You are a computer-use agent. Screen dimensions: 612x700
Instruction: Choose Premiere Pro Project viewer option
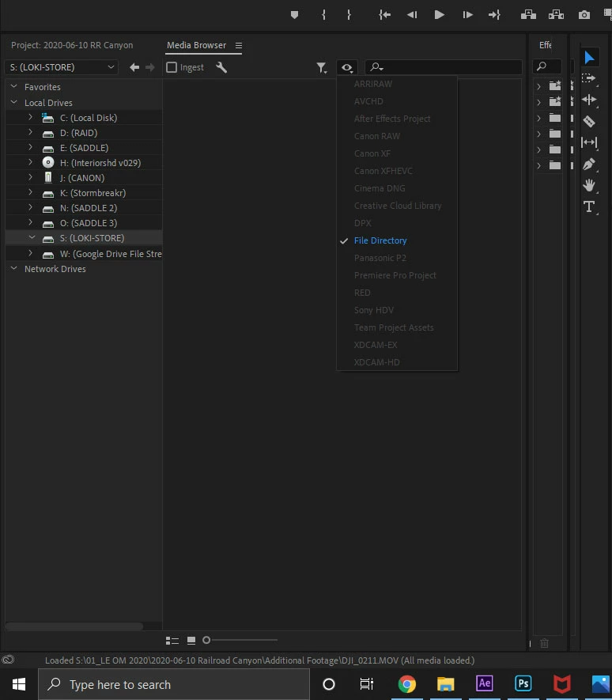395,275
